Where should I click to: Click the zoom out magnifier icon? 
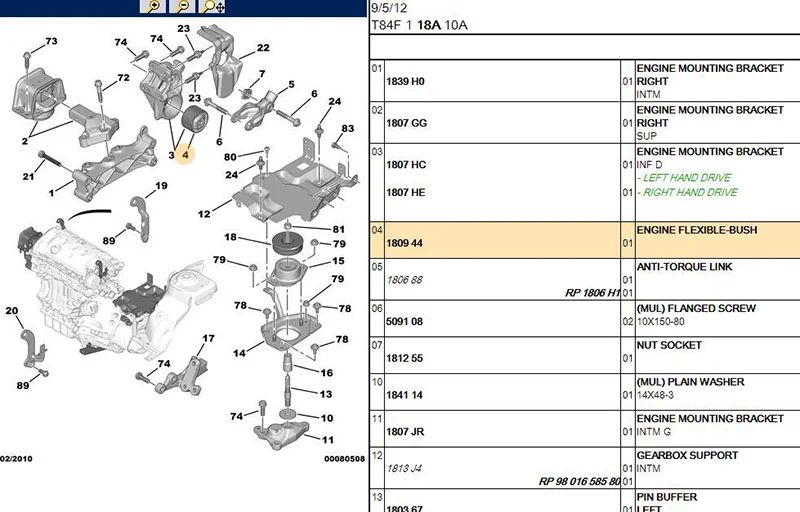(183, 6)
